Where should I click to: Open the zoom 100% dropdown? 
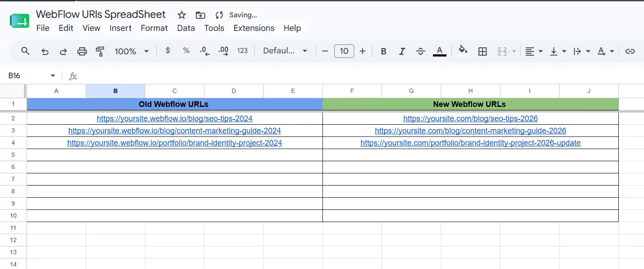132,51
